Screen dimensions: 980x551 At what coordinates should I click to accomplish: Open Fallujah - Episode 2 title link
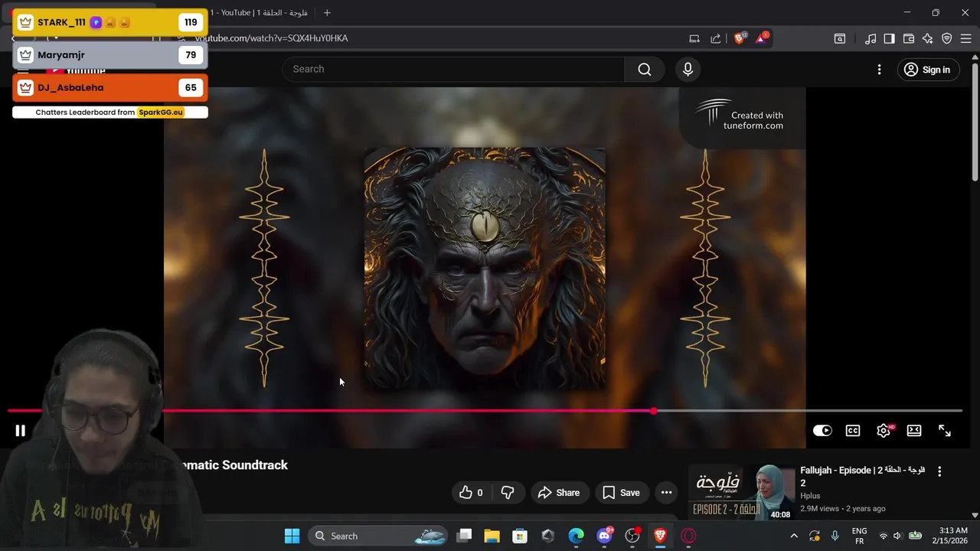pos(863,476)
